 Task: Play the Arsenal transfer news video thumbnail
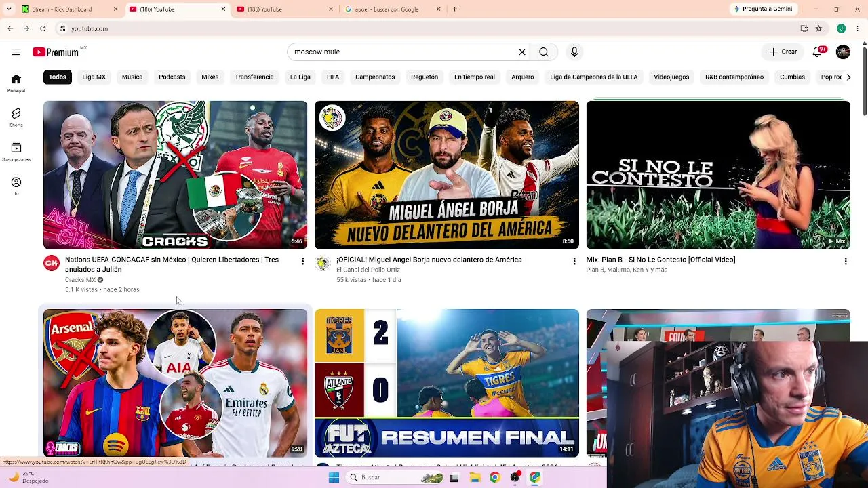pyautogui.click(x=175, y=383)
